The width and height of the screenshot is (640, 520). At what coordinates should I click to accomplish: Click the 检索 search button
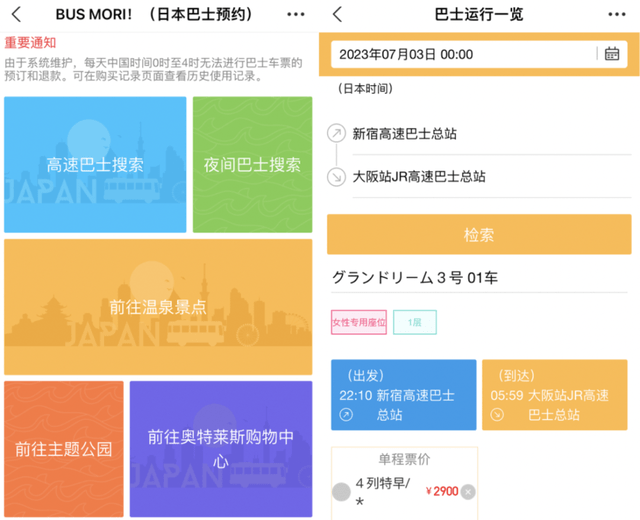(479, 234)
